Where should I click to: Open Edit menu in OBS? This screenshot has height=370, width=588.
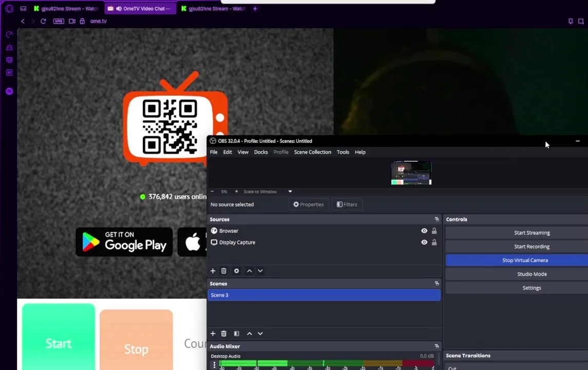(228, 152)
